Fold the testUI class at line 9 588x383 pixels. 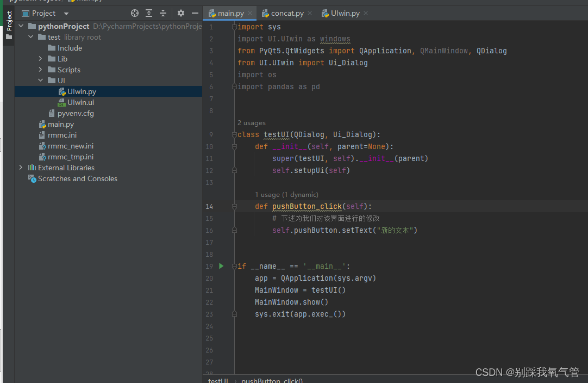pyautogui.click(x=234, y=134)
